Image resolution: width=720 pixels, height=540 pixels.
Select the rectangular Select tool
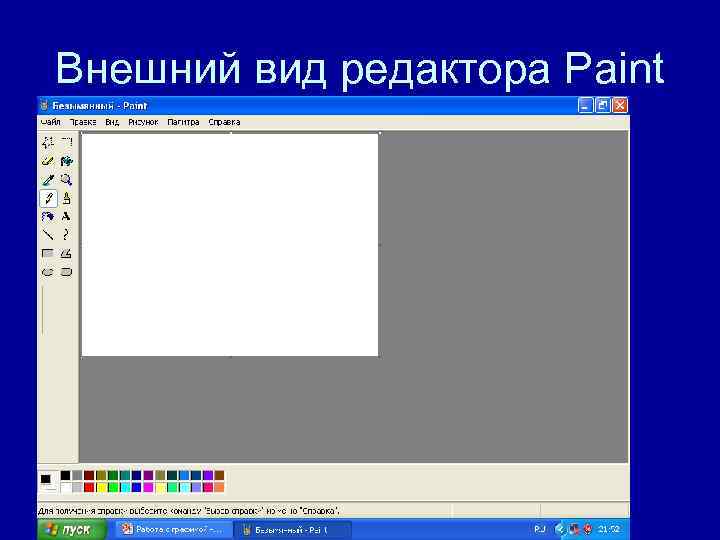click(x=67, y=143)
